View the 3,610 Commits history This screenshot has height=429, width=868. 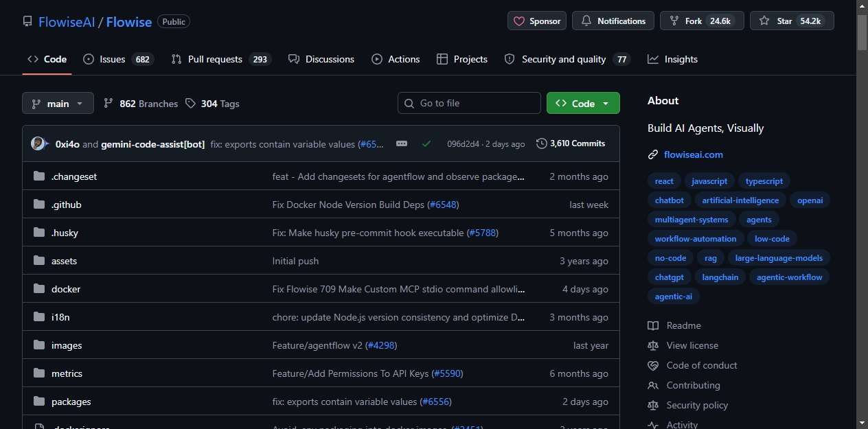click(x=571, y=143)
